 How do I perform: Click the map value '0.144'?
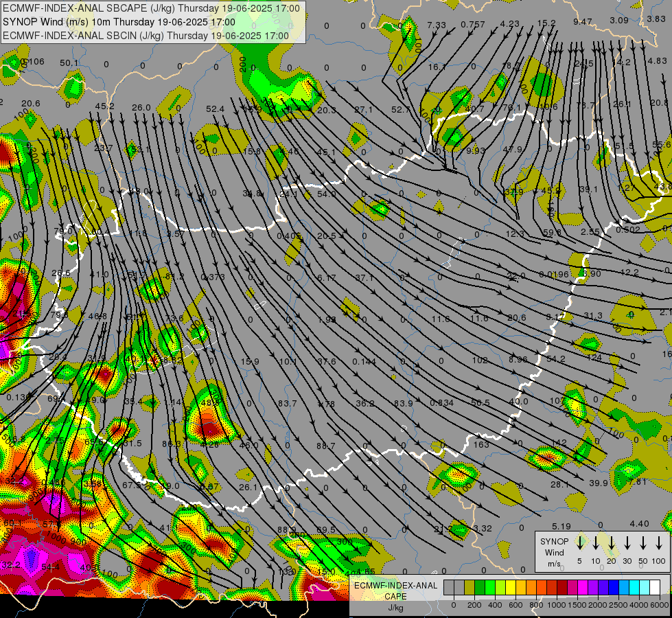click(x=364, y=362)
